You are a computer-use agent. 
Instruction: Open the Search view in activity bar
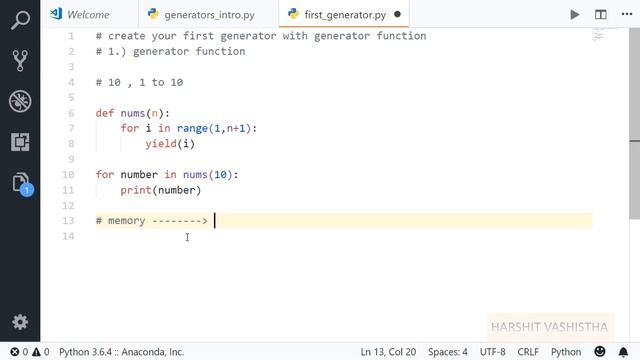click(x=20, y=20)
